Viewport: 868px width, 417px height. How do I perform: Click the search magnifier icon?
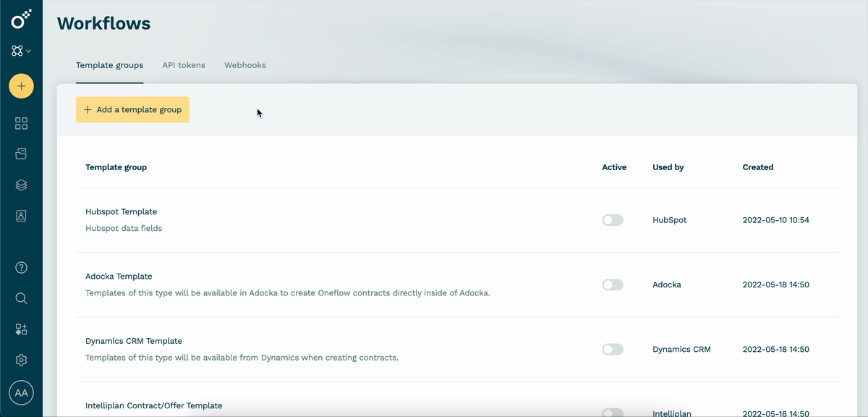point(21,298)
